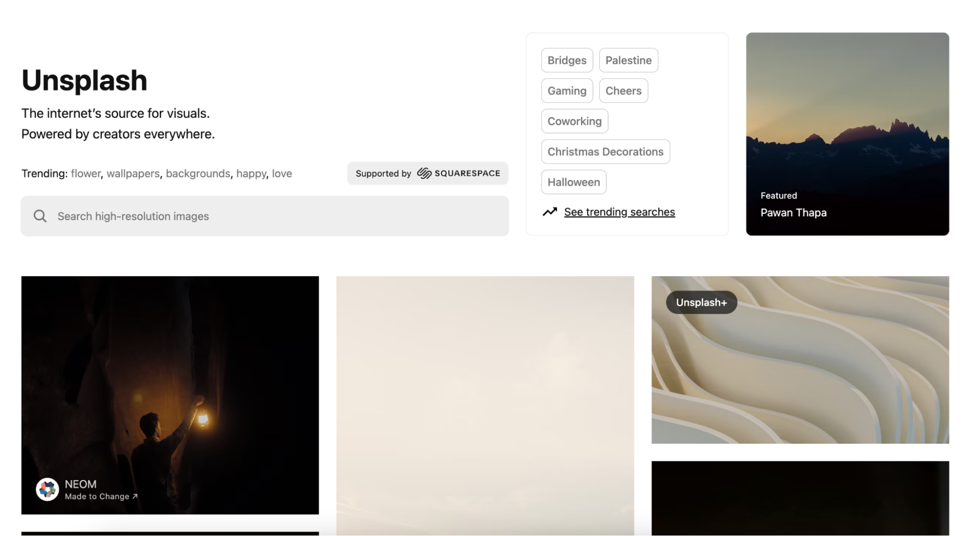Viewport: 980px width, 536px height.
Task: Expand the Palestine category tag
Action: [628, 59]
